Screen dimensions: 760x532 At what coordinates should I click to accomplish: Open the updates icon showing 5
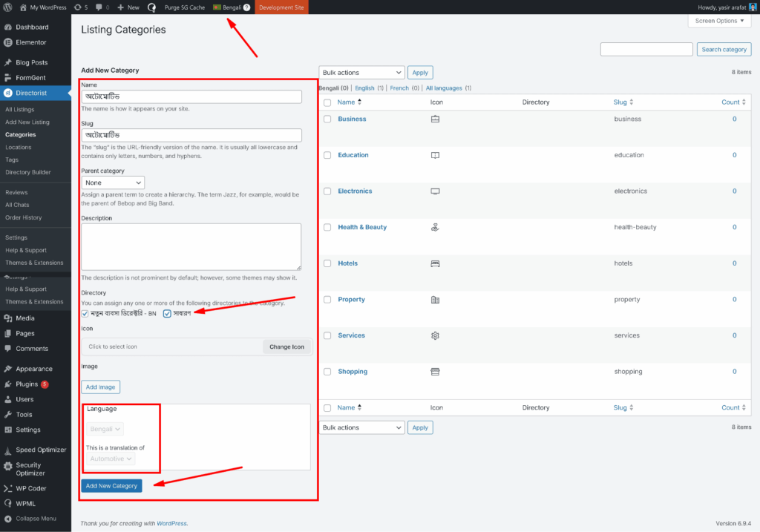(x=79, y=7)
